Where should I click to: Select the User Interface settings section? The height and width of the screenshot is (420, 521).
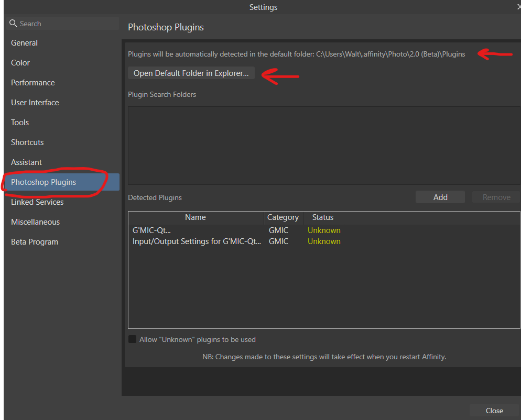pyautogui.click(x=35, y=102)
